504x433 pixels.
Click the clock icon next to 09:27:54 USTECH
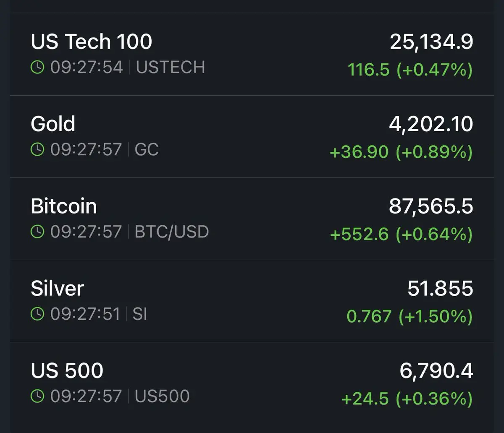click(x=38, y=67)
